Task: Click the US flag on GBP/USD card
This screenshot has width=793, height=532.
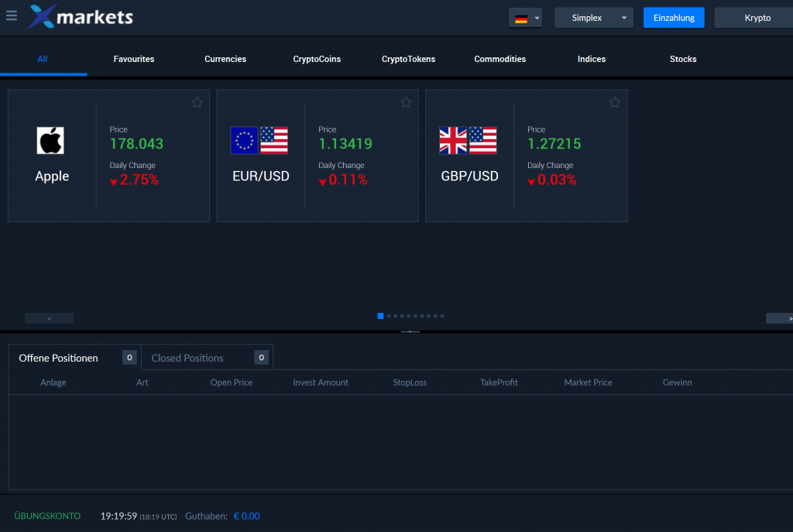Action: click(x=483, y=141)
